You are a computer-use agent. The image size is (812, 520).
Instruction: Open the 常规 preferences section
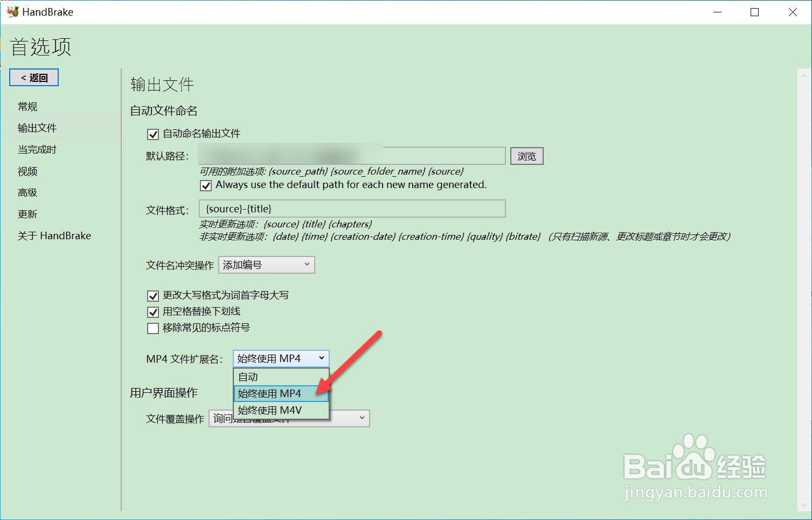[x=27, y=107]
